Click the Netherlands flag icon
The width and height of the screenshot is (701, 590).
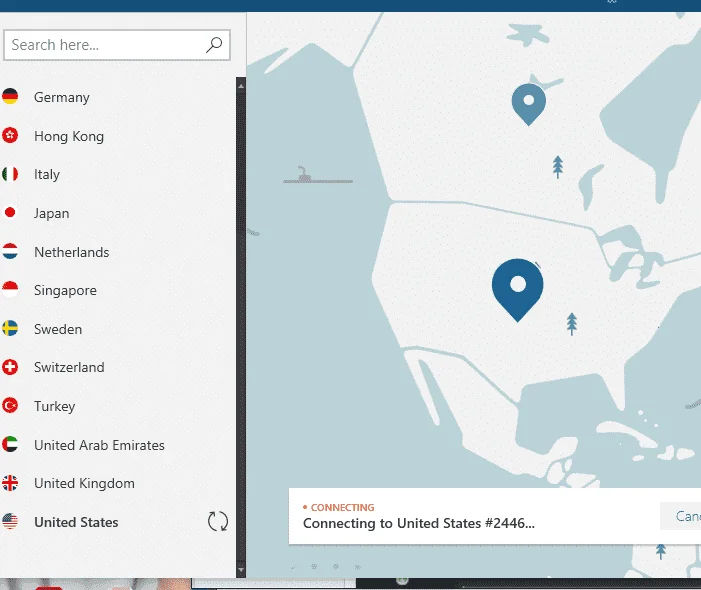click(x=10, y=252)
